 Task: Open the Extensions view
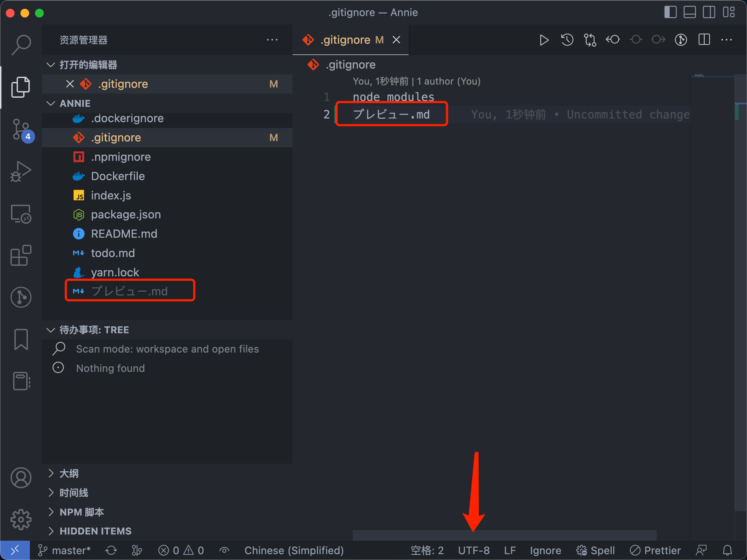(21, 255)
